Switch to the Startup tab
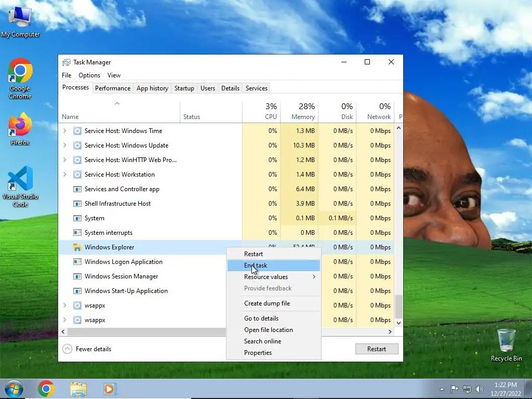 (184, 88)
